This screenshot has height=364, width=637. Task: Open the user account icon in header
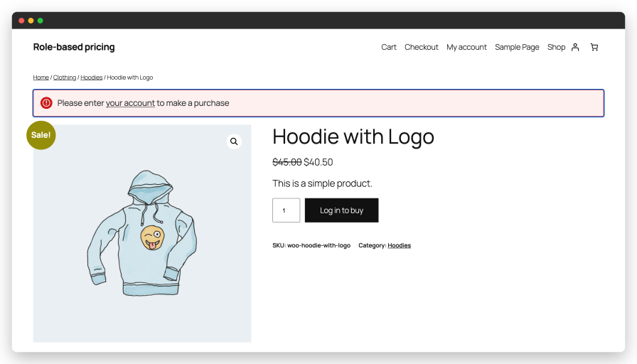(x=575, y=47)
